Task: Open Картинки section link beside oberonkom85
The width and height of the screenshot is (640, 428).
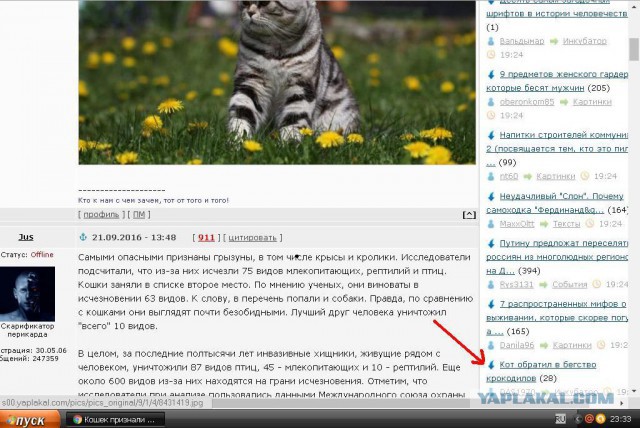Action: click(592, 102)
